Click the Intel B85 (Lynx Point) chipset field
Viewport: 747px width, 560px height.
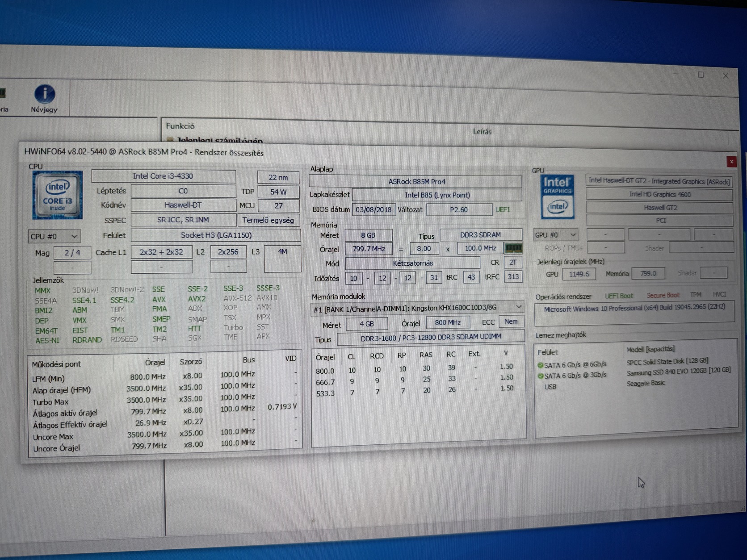(437, 195)
